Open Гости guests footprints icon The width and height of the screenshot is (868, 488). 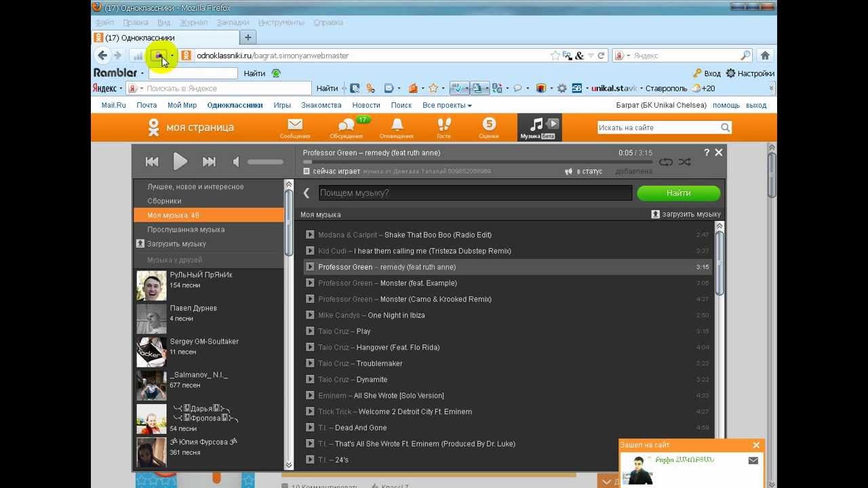443,127
